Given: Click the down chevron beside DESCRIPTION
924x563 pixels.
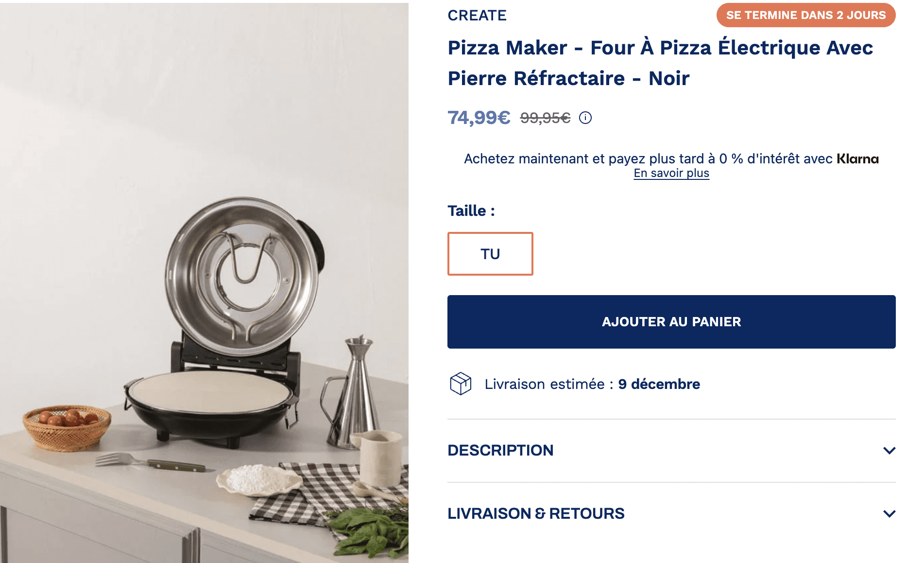Looking at the screenshot, I should point(890,450).
